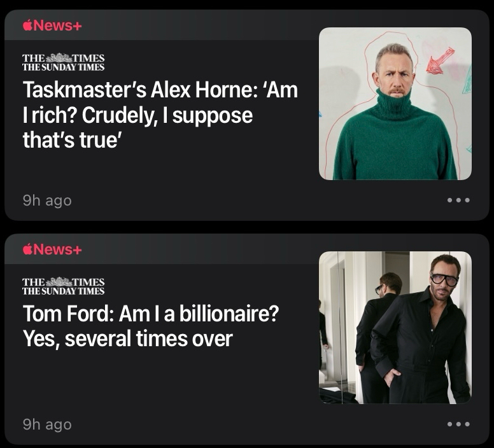Click the black sunglasses in the Tom Ford photo
This screenshot has height=448, width=494.
[444, 279]
